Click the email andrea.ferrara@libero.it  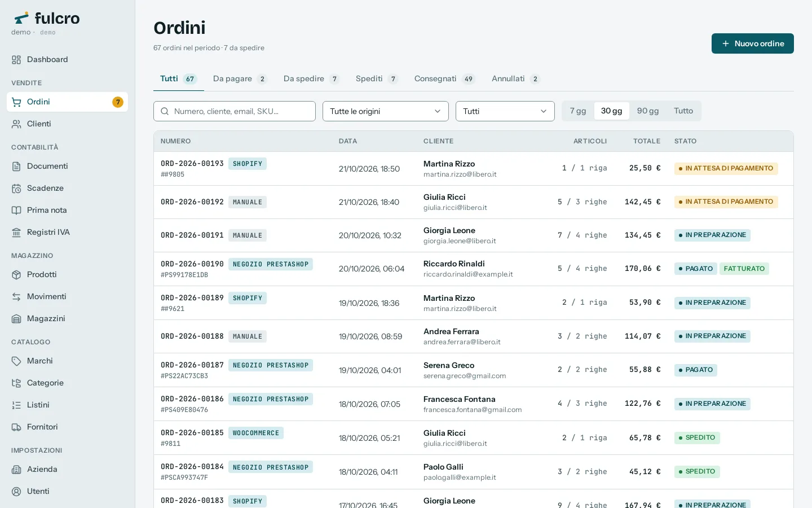(462, 342)
